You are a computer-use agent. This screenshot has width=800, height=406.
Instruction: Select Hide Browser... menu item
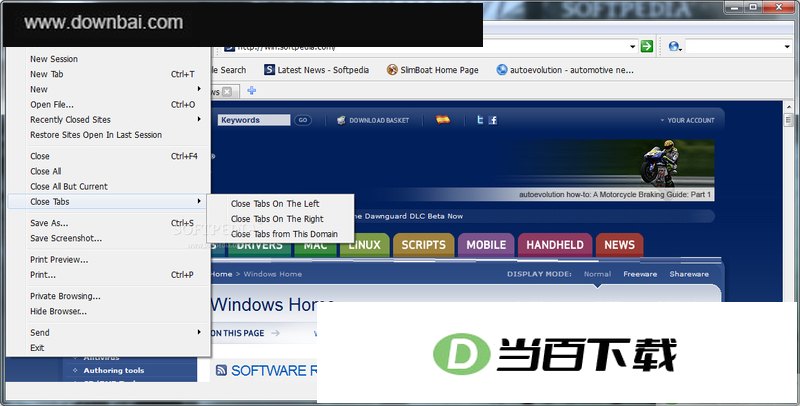[108, 312]
